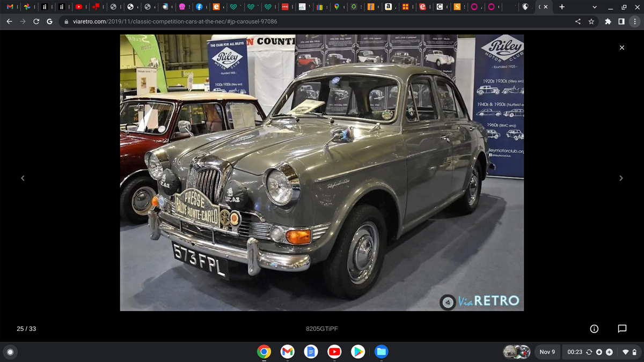The image size is (644, 362).
Task: Open the shelf screenshot holding-space thumbnails
Action: 517,352
